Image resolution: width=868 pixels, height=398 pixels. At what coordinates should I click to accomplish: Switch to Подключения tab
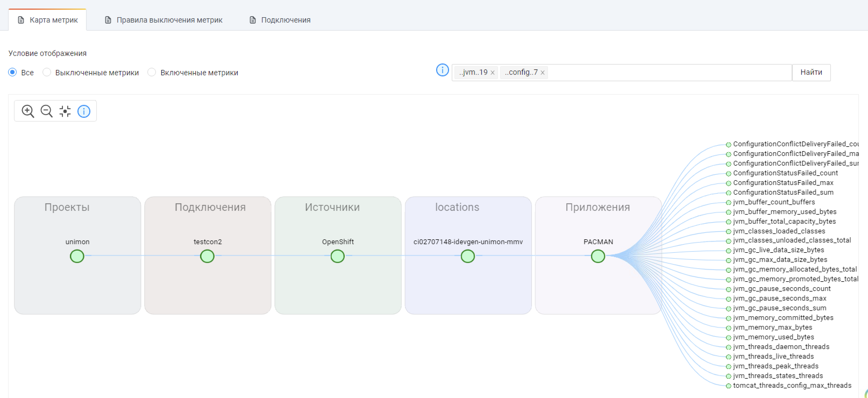click(x=280, y=20)
